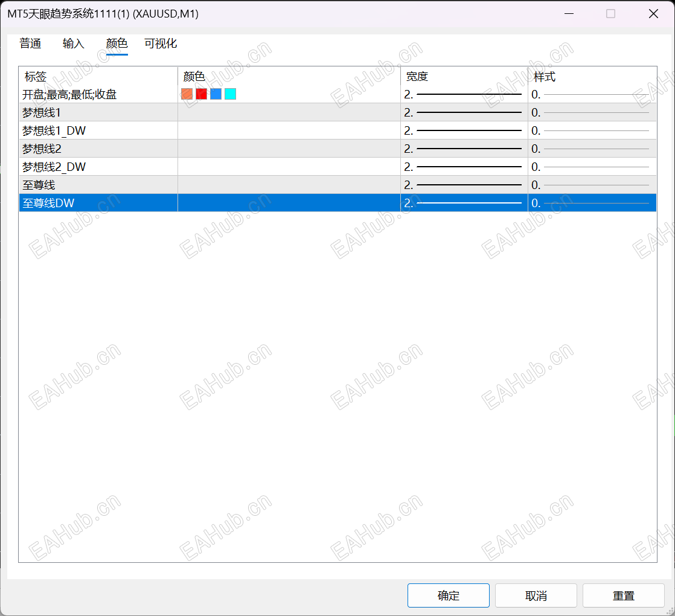
Task: Open width setting for 梦想线1_DW
Action: pyautogui.click(x=464, y=130)
